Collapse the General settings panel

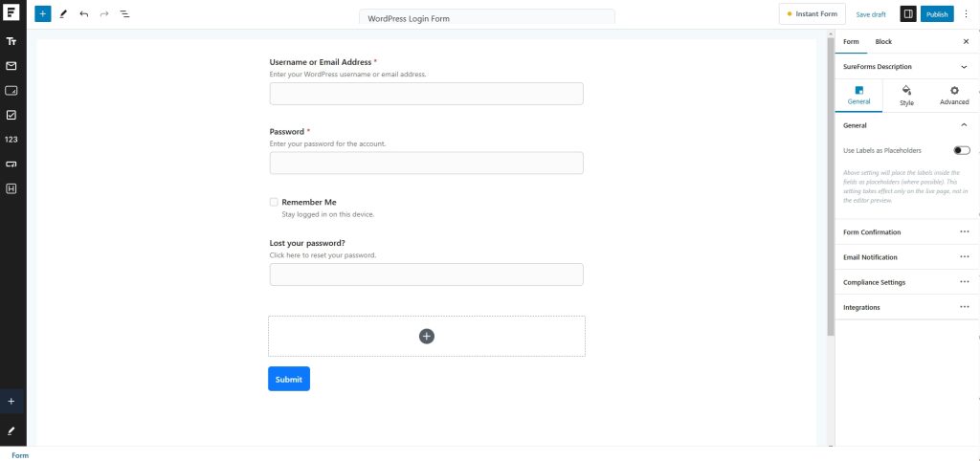[964, 125]
